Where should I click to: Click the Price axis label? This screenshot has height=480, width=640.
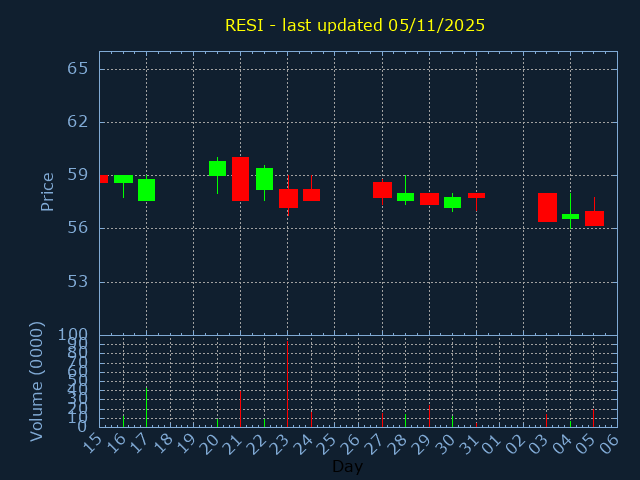(x=47, y=191)
